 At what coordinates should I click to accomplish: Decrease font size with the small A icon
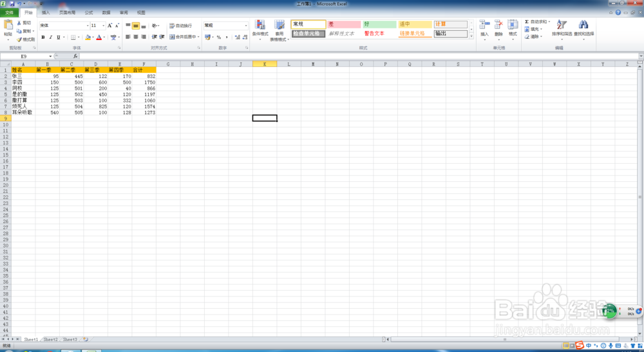(117, 26)
